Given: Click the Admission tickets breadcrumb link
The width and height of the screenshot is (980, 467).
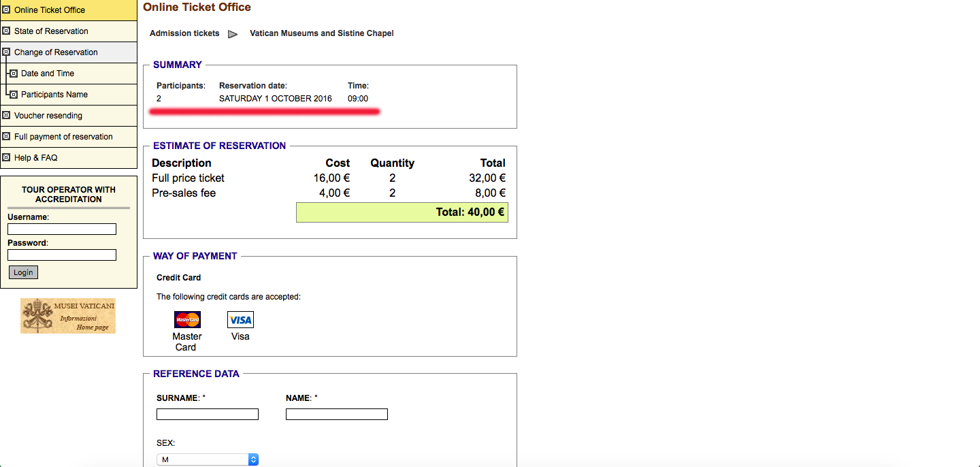Looking at the screenshot, I should click(x=184, y=33).
